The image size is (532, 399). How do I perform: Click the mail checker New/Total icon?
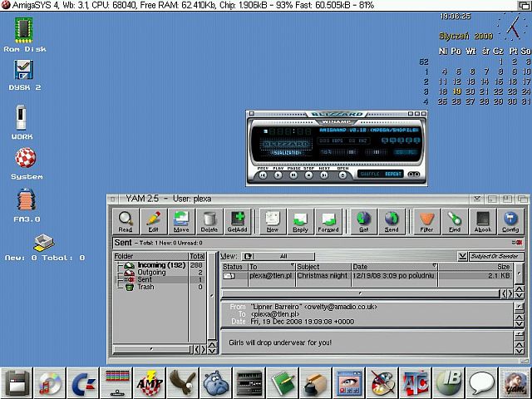44,243
